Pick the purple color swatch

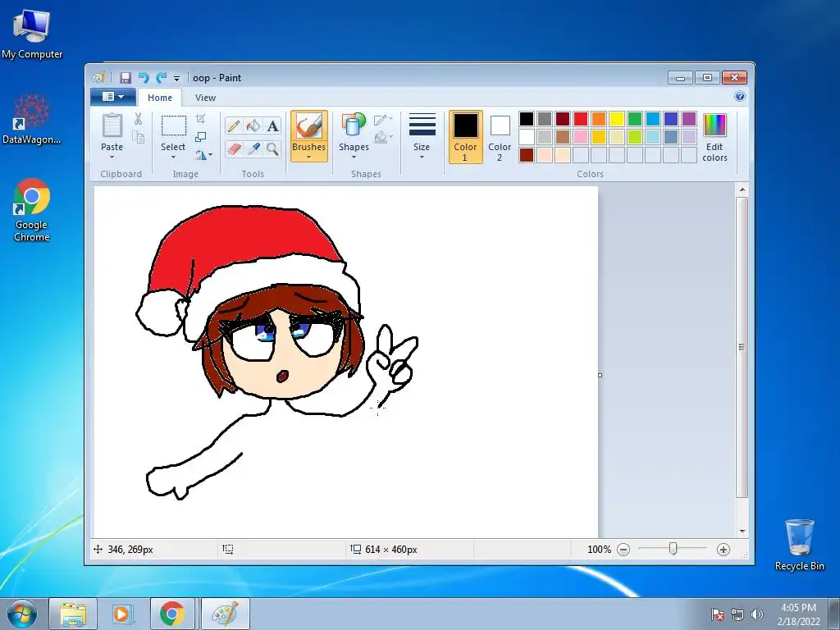click(689, 119)
